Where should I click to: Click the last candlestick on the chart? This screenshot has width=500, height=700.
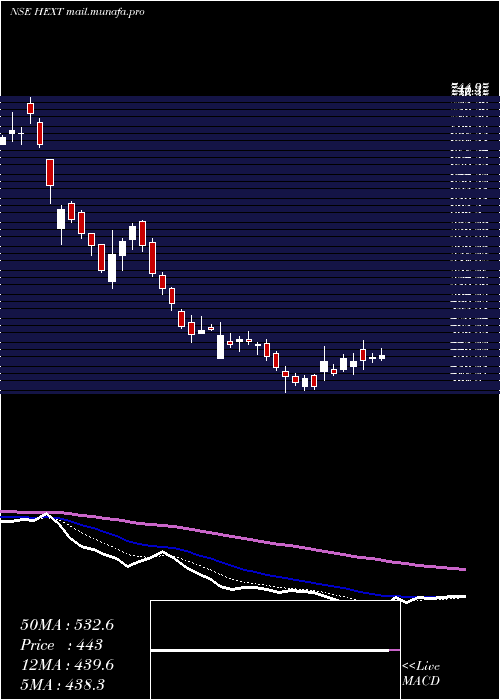tap(382, 356)
